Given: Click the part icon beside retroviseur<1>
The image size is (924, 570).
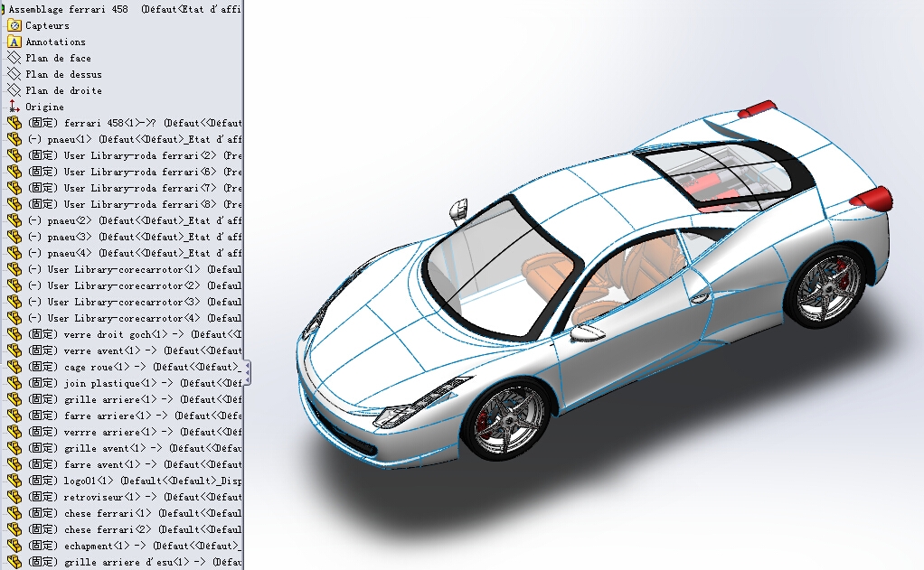Looking at the screenshot, I should (14, 497).
